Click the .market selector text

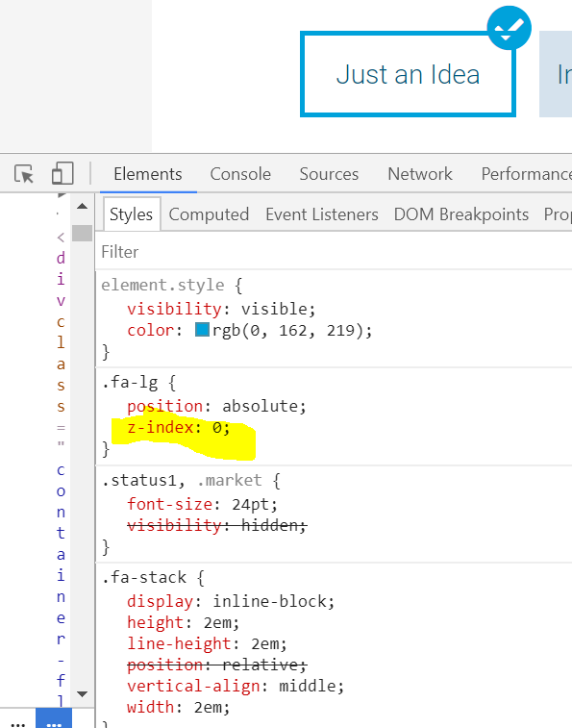pos(229,480)
